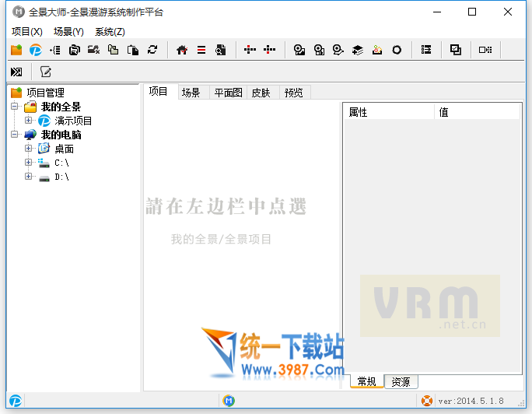Image resolution: width=532 pixels, height=414 pixels.
Task: Click the red house home icon
Action: 182,50
